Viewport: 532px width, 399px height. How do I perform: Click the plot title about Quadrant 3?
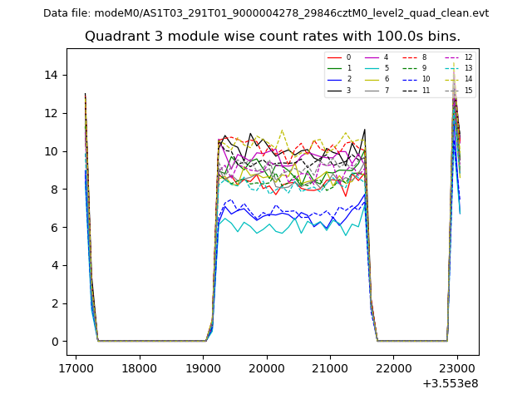point(273,37)
